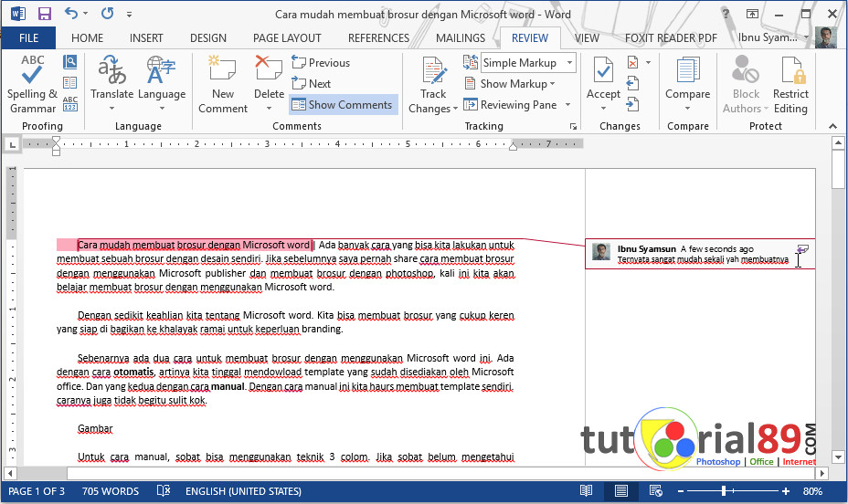The image size is (848, 504).
Task: Open Spelling & Grammar check
Action: tap(33, 84)
